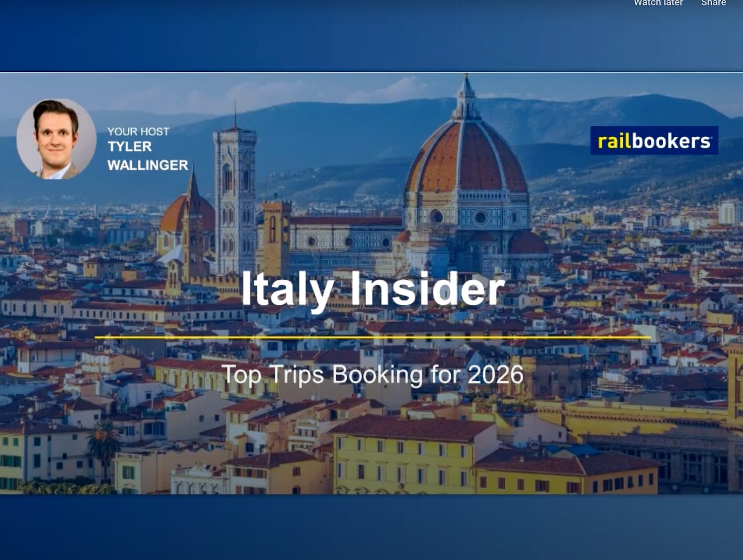Click the Top Trips Booking for 2026 subtitle
Image resolution: width=743 pixels, height=560 pixels.
coord(372,374)
